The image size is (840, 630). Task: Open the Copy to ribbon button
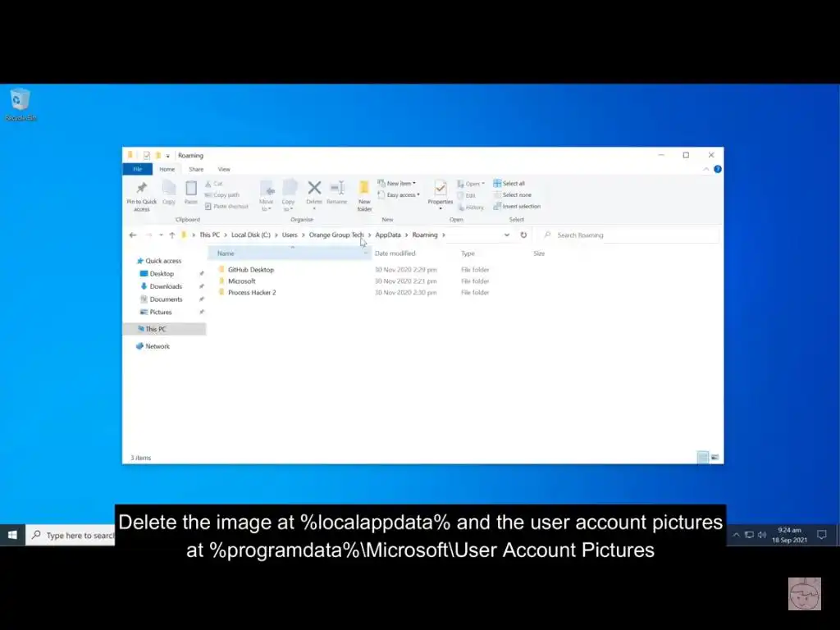pos(288,195)
